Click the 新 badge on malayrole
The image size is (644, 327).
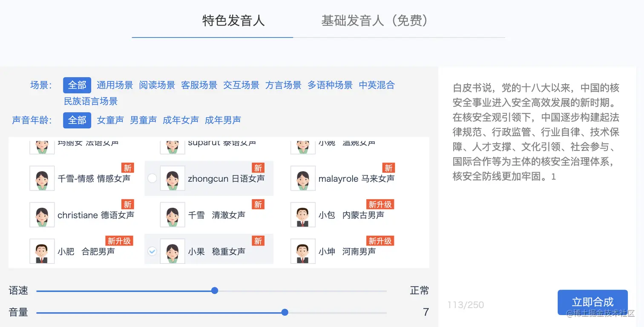[x=388, y=168]
